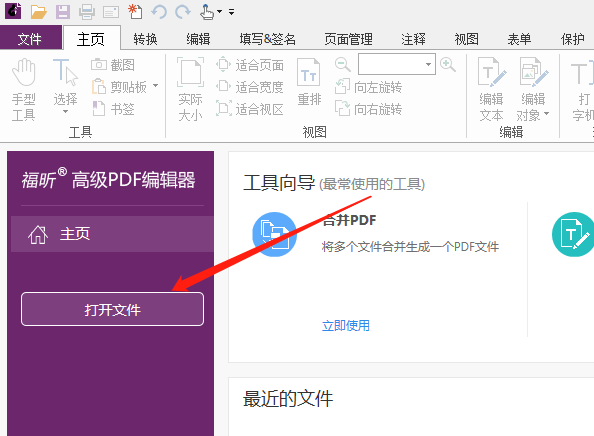This screenshot has height=436, width=594.
Task: Open a file via folder icon
Action: pos(38,12)
